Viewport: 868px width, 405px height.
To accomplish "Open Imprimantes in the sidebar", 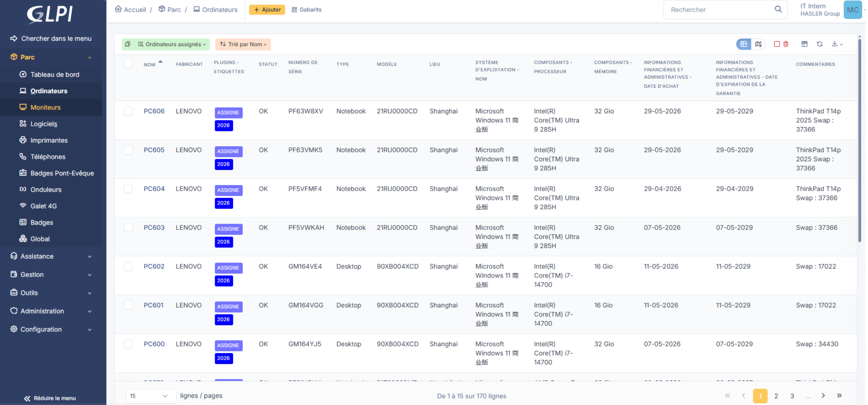I will [49, 140].
